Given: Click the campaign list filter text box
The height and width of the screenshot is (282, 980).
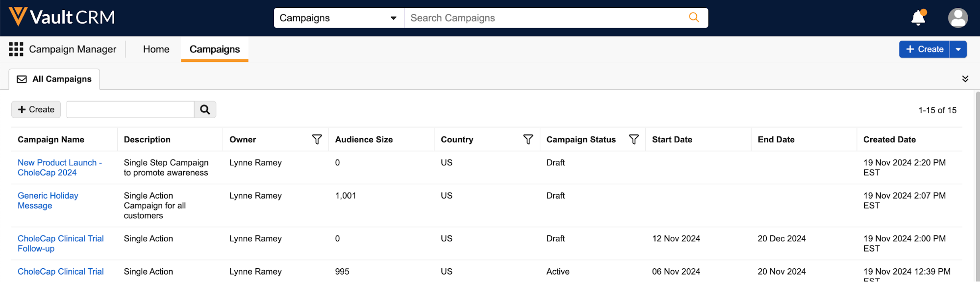Looking at the screenshot, I should pos(130,109).
